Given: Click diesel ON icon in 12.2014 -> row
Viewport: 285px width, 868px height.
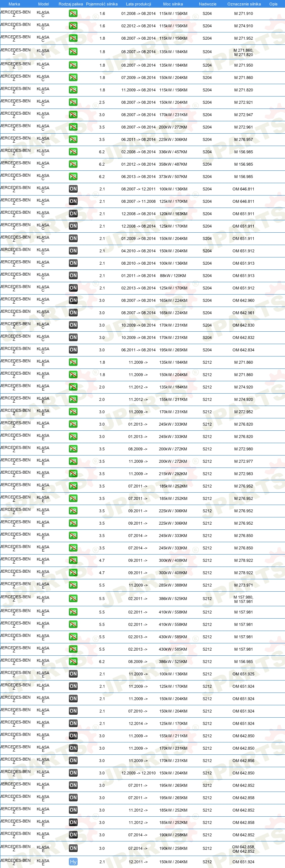Looking at the screenshot, I should click(x=73, y=723).
